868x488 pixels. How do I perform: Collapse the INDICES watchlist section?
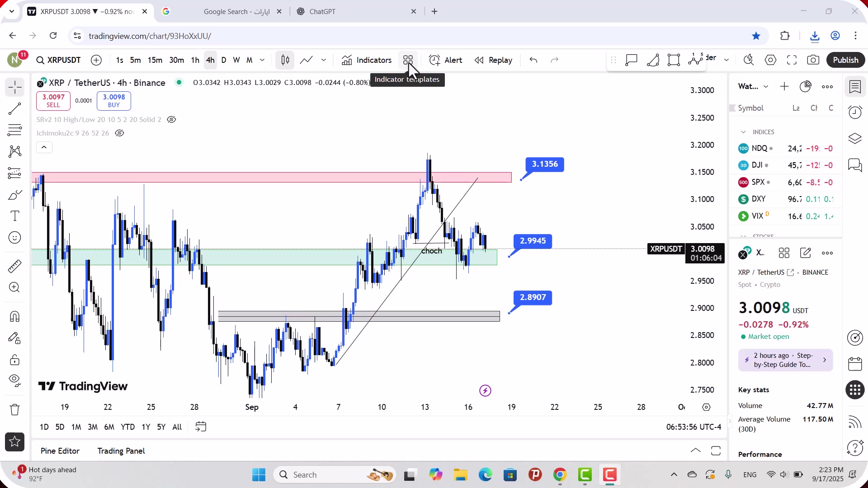[x=743, y=132]
